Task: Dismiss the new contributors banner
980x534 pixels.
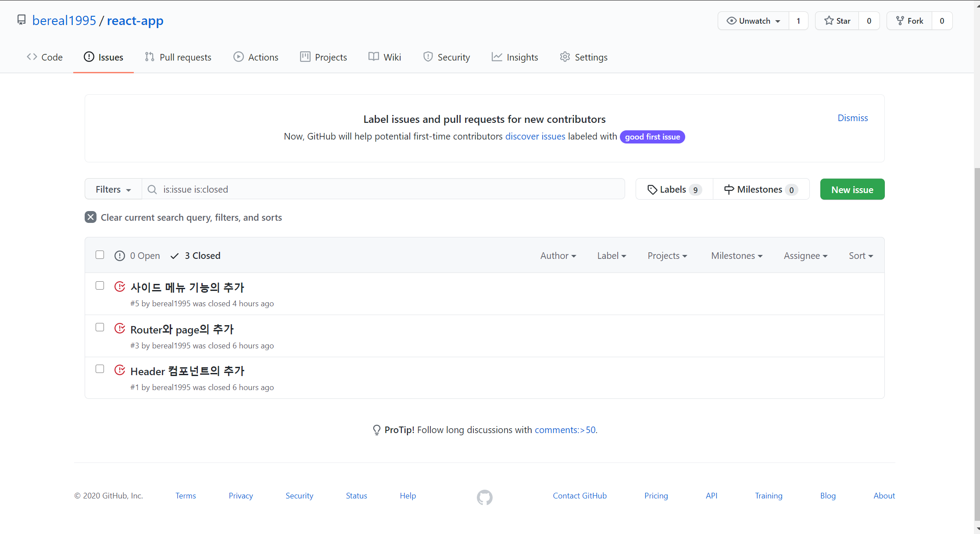Action: [x=852, y=118]
